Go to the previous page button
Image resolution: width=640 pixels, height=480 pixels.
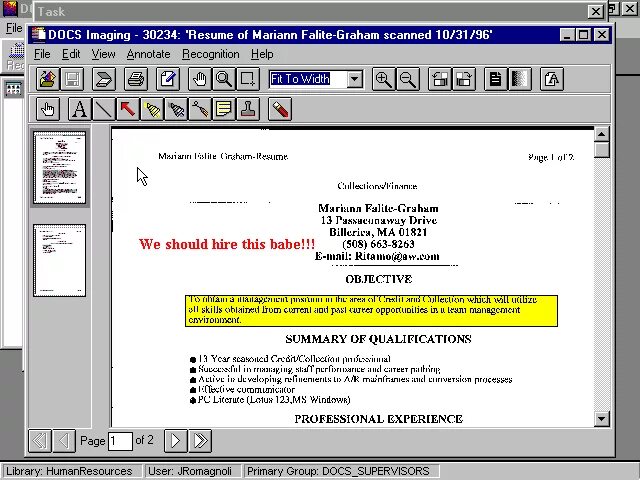64,441
